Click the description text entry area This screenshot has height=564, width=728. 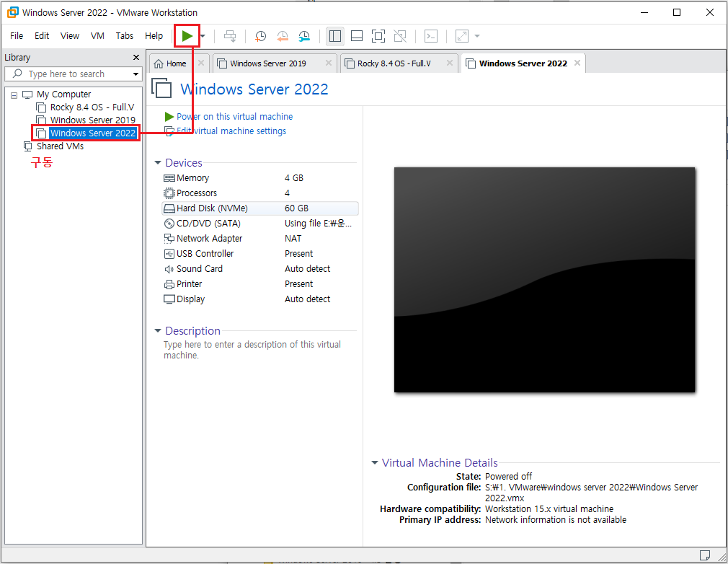[252, 350]
